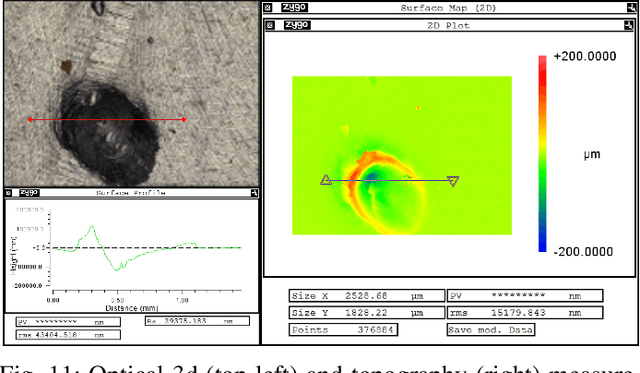This screenshot has height=373, width=640.
Task: Click the blue low spot in the topography map
Action: 371,178
